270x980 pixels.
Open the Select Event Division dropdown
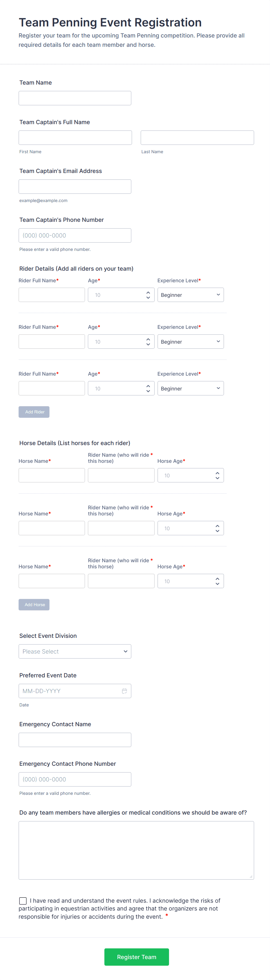[x=75, y=651]
